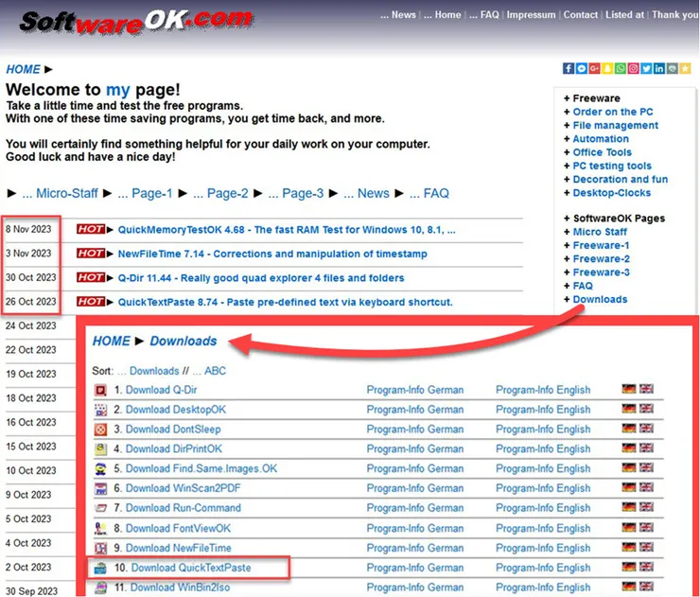Screen dimensions: 700x597
Task: Click German flag in DontSleep row
Action: (x=628, y=429)
